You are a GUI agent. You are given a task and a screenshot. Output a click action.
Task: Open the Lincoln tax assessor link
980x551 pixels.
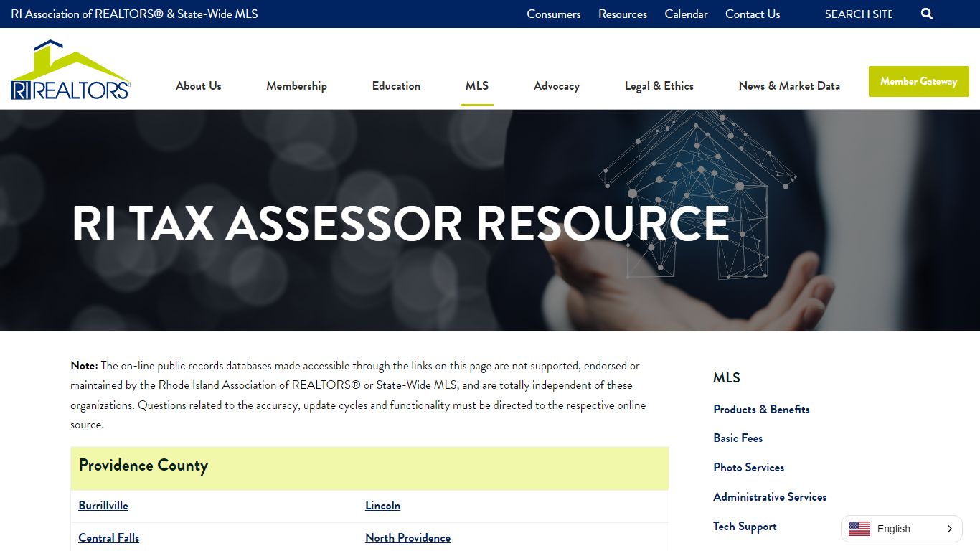point(383,505)
